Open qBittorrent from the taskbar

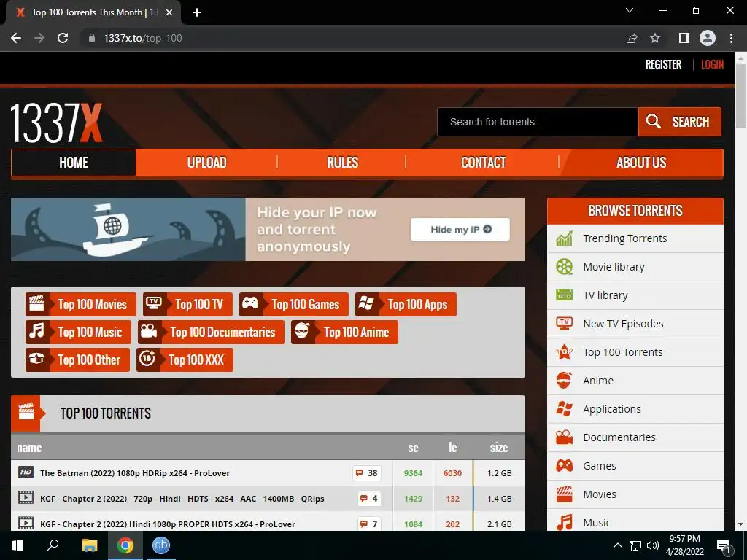(161, 545)
